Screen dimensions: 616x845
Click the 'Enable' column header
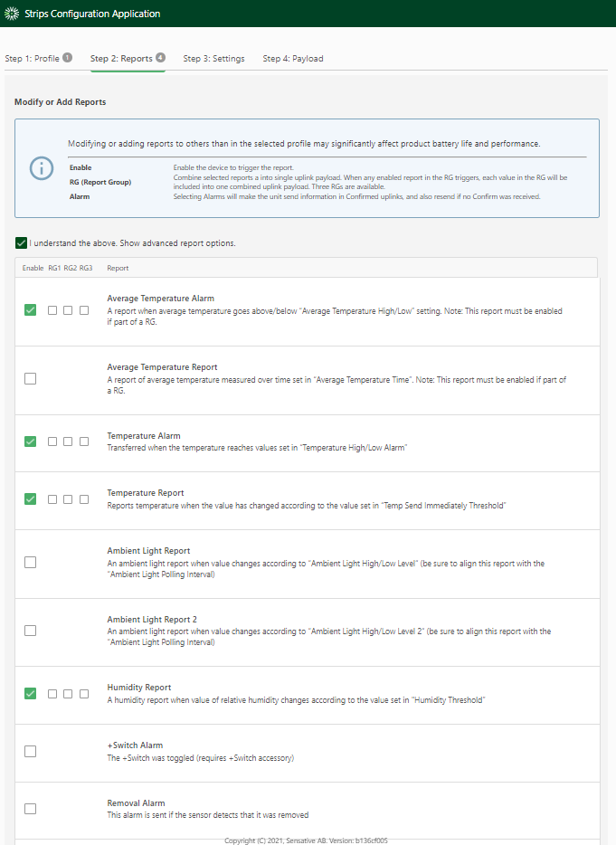pos(33,268)
